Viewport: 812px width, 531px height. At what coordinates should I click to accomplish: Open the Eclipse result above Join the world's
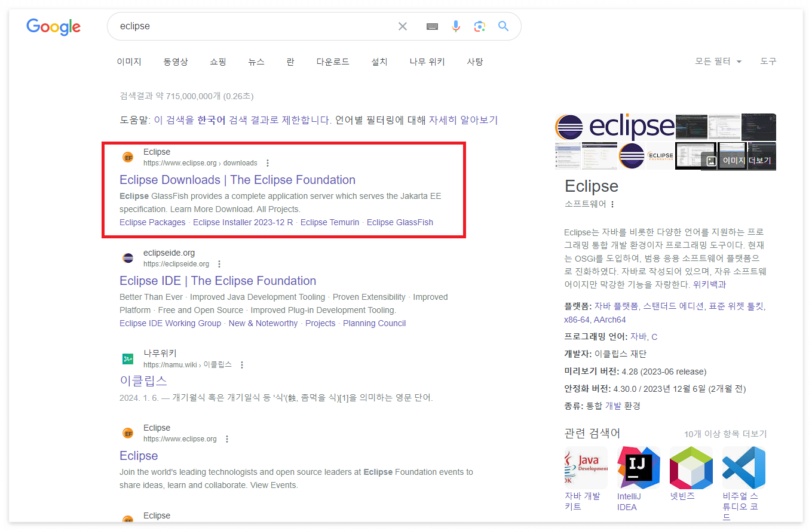[139, 456]
